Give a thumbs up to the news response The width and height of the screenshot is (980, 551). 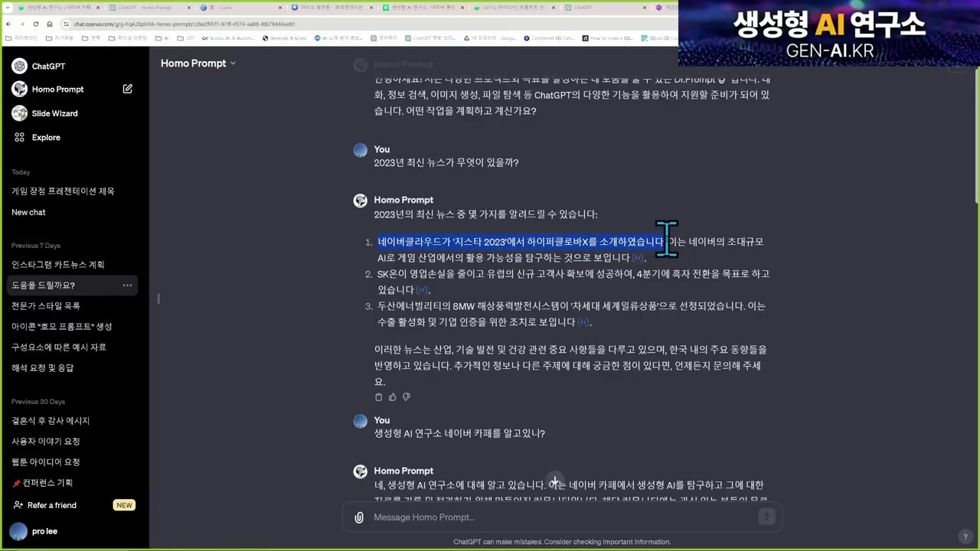[392, 397]
